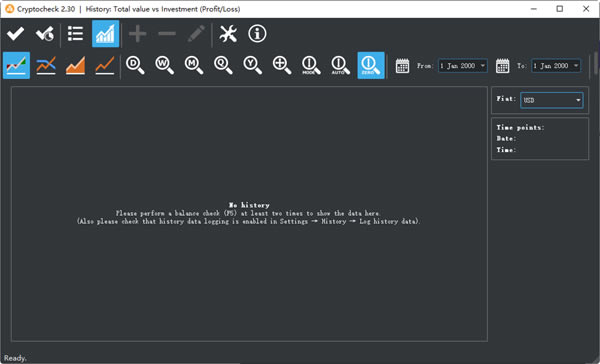Open the Fiat currency USD dropdown
The width and height of the screenshot is (600, 364).
tap(552, 100)
